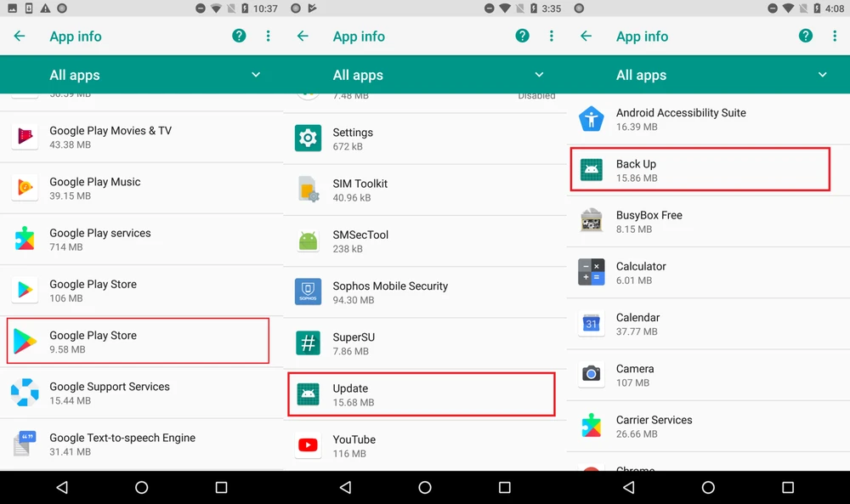
Task: Open the 9.58 MB Google Play Store entry
Action: point(138,341)
